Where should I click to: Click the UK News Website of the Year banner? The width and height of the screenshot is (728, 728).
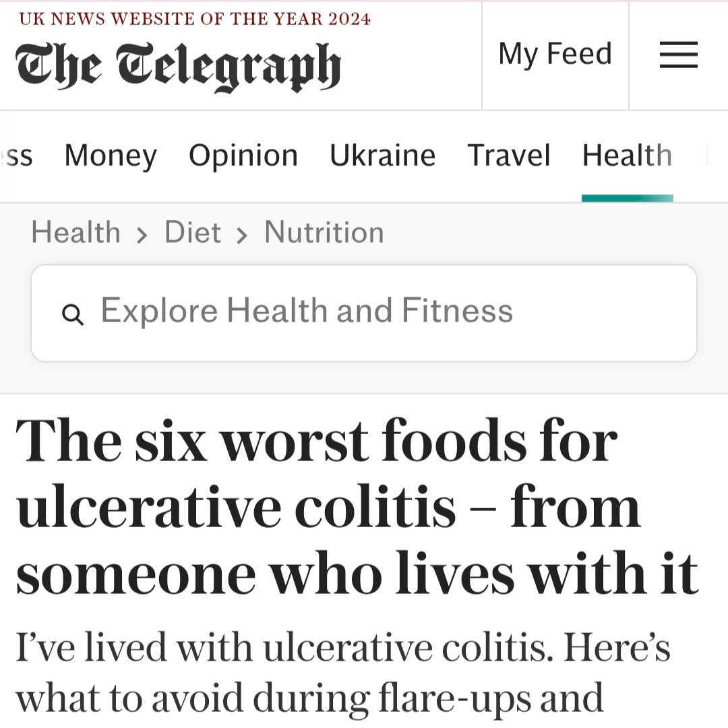pos(195,18)
